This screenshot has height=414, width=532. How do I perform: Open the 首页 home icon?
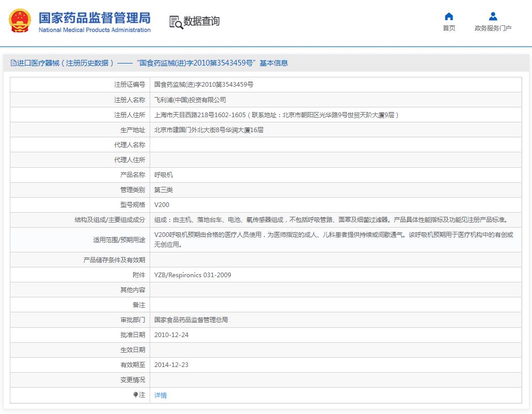point(448,17)
